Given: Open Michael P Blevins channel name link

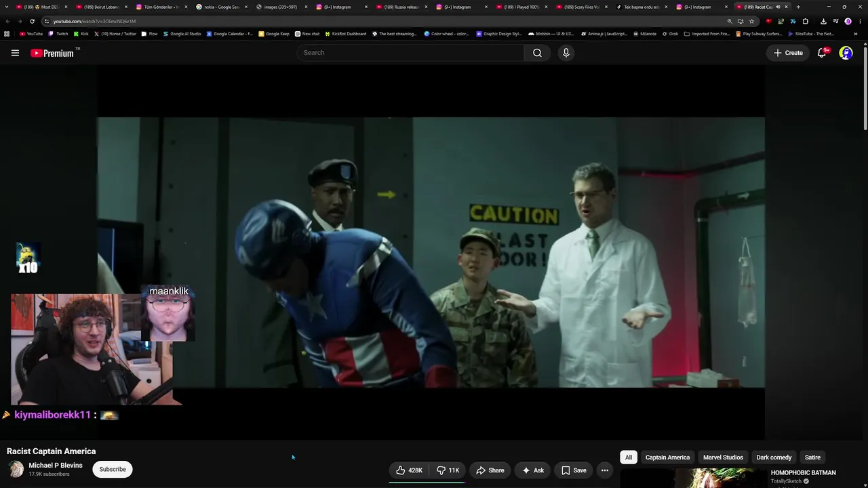Looking at the screenshot, I should coord(56,466).
